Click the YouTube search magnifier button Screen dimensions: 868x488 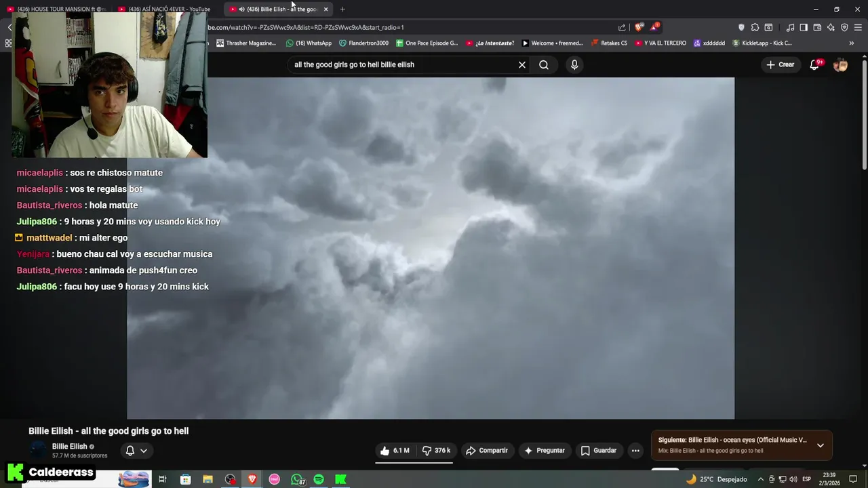click(544, 65)
